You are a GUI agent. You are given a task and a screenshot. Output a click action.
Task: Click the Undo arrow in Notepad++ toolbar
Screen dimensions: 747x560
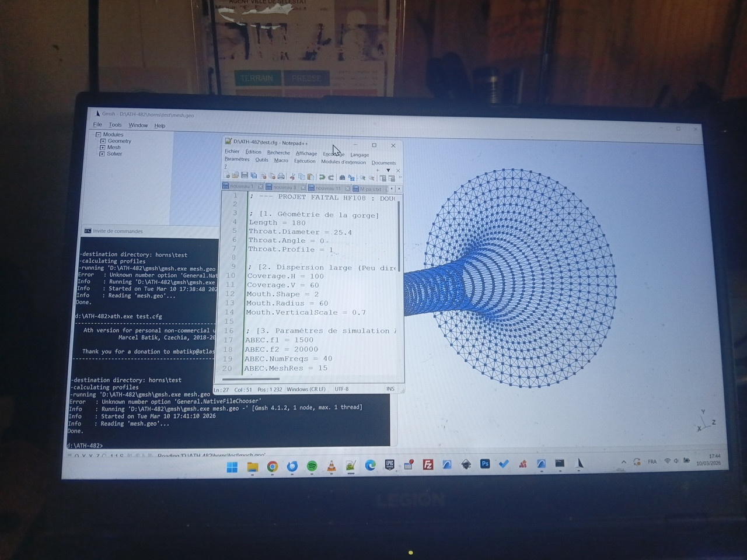click(322, 177)
